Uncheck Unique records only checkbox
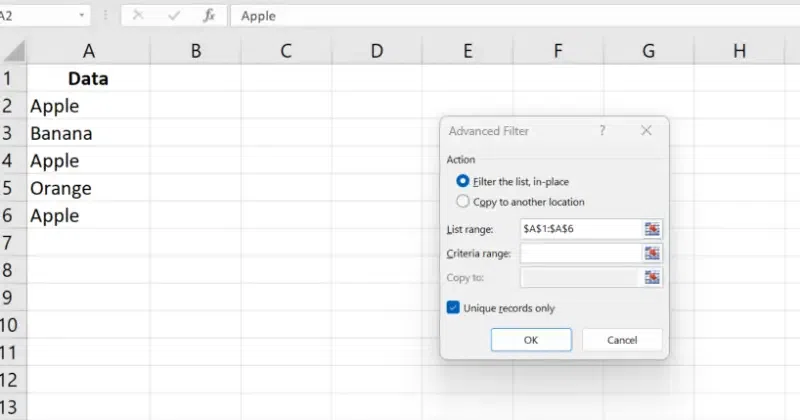 click(x=454, y=308)
